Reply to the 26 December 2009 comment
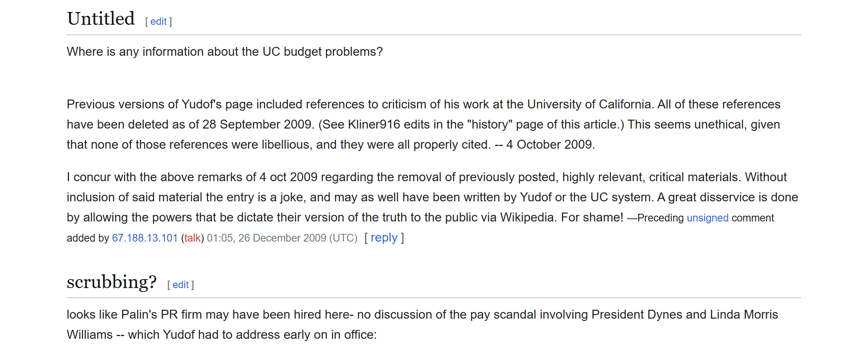Screen dimensions: 868x350 click(384, 238)
